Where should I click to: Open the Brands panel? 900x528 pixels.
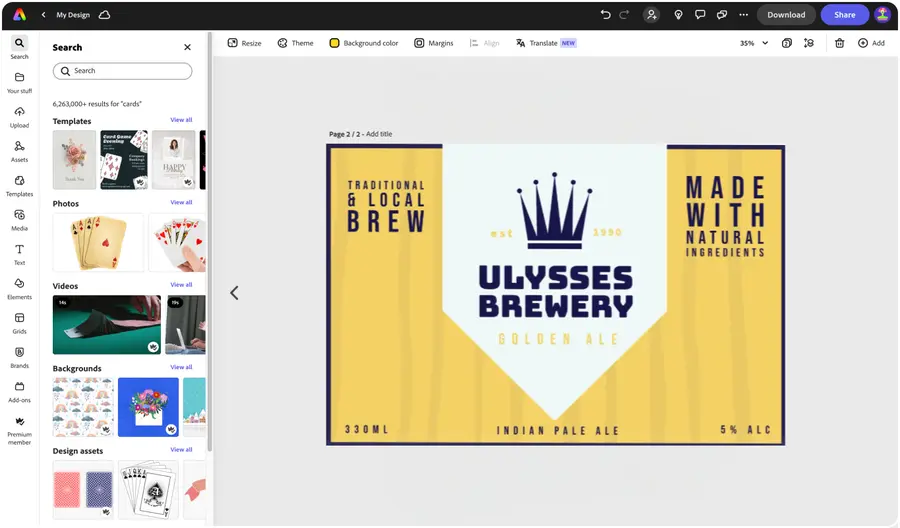click(x=19, y=357)
